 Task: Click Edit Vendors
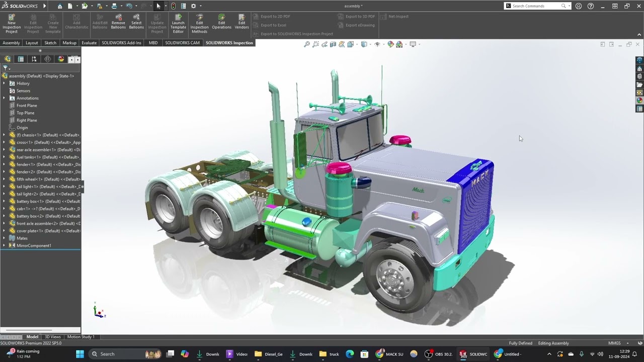(242, 22)
